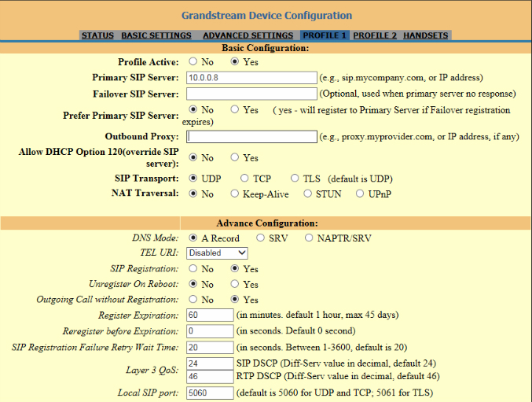This screenshot has width=532, height=402.
Task: Click the Outbound Proxy input field
Action: coord(251,136)
